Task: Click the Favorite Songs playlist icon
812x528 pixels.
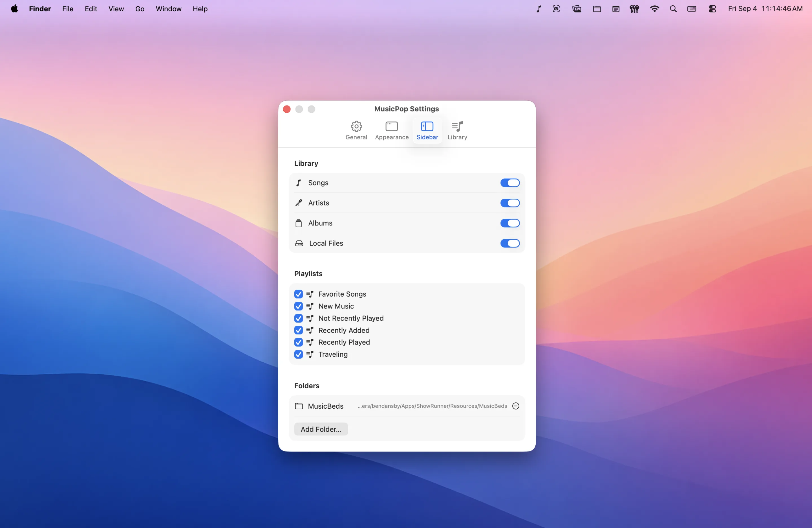Action: pos(310,294)
